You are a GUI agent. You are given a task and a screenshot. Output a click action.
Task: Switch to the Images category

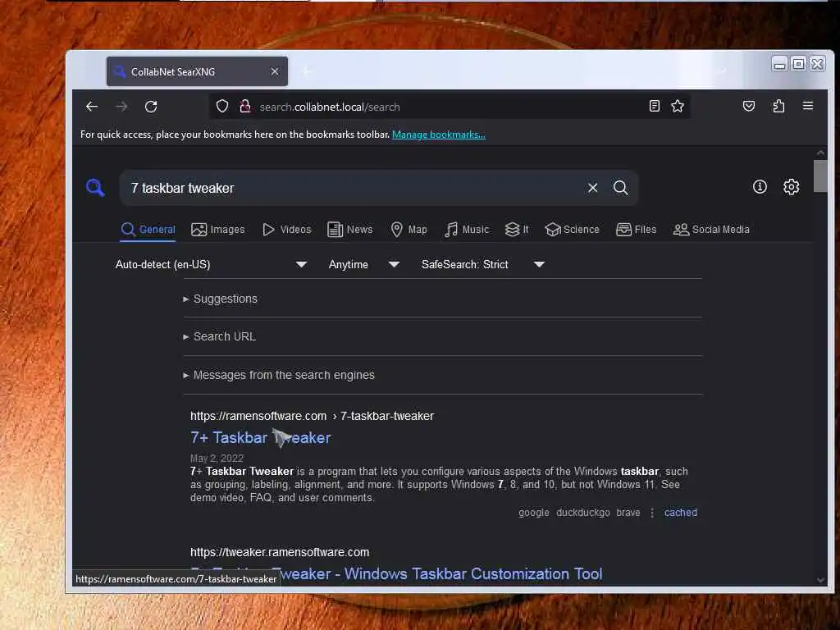pyautogui.click(x=217, y=230)
